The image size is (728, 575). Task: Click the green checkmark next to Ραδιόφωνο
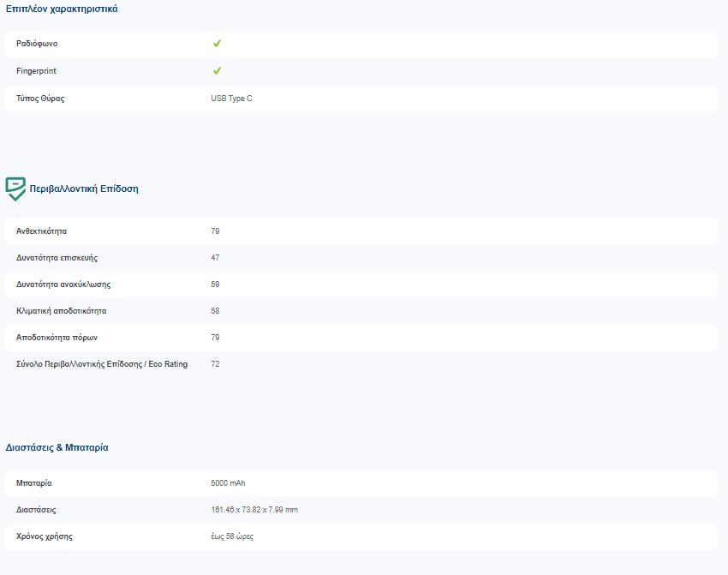tap(217, 43)
